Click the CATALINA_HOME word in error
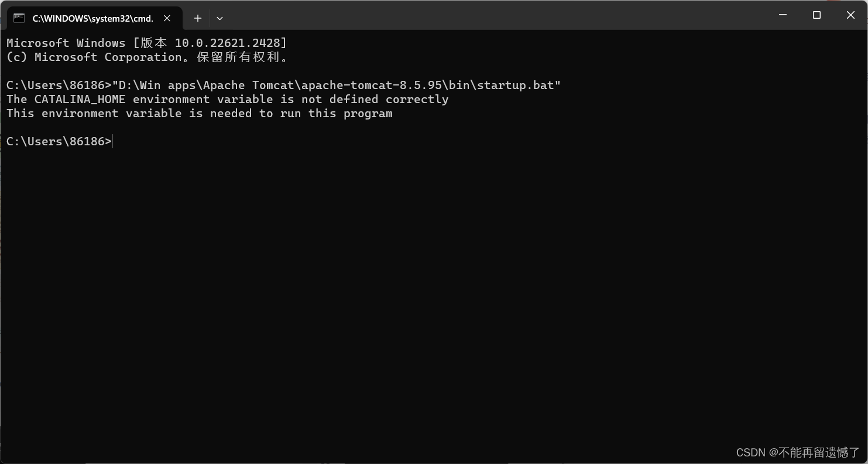Viewport: 868px width, 464px height. click(x=80, y=99)
